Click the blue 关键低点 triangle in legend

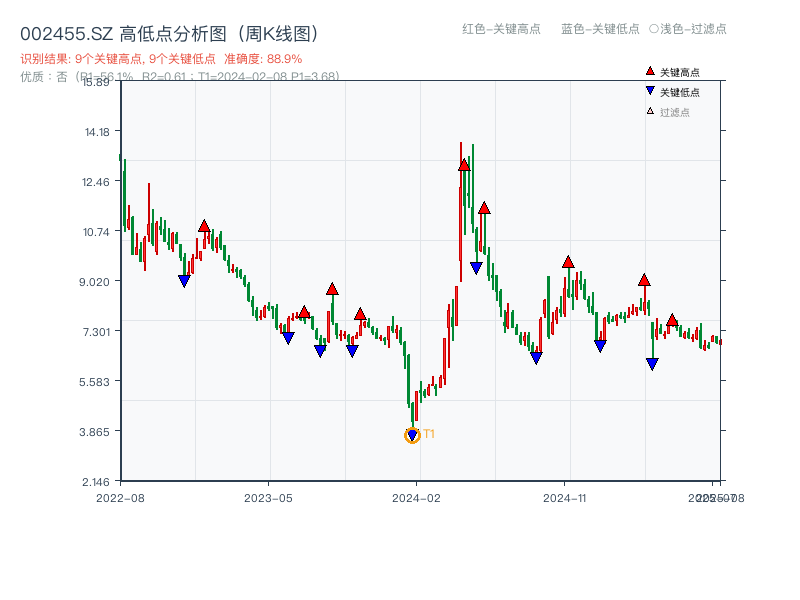650,91
